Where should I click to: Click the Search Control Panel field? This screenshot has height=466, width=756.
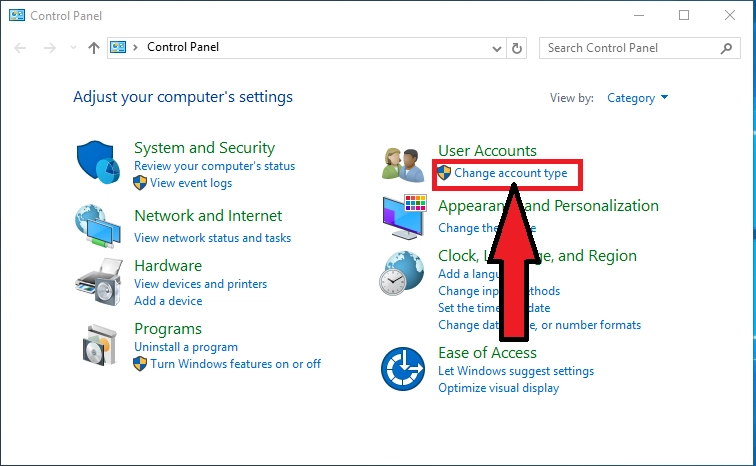tap(630, 48)
